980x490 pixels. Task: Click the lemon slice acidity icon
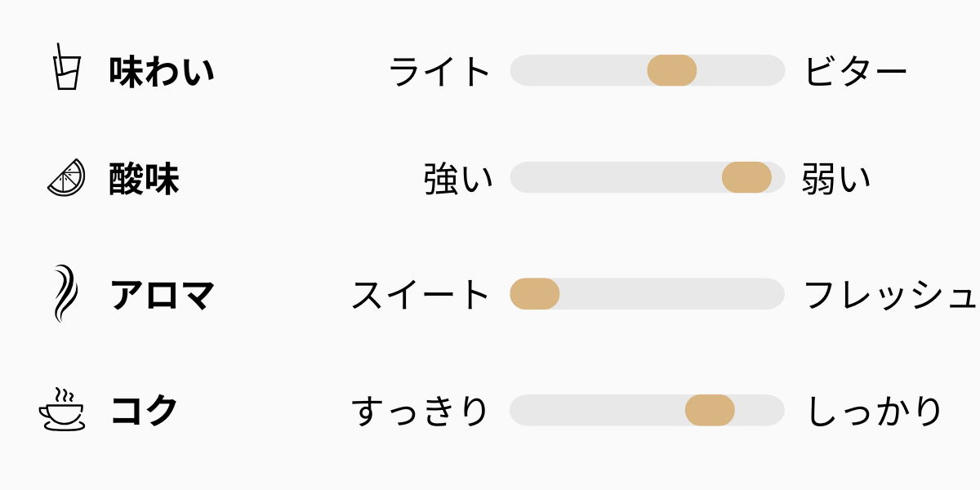[x=66, y=178]
